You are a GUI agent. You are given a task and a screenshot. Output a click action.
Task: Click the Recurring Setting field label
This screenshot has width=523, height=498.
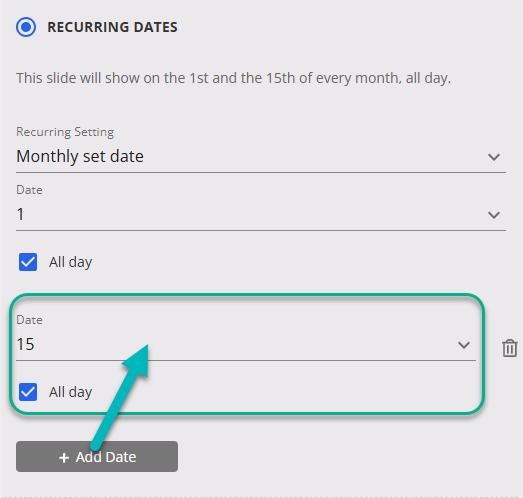(65, 132)
